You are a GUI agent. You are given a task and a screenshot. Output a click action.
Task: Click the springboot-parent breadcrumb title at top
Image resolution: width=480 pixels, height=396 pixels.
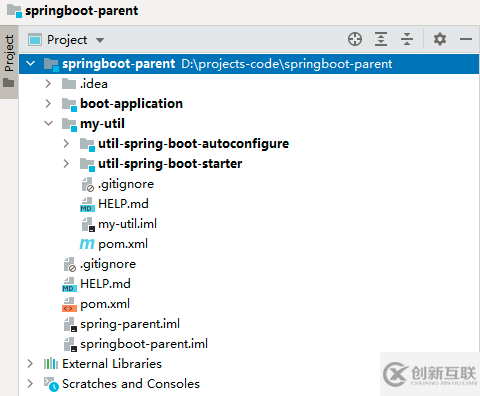[x=81, y=11]
